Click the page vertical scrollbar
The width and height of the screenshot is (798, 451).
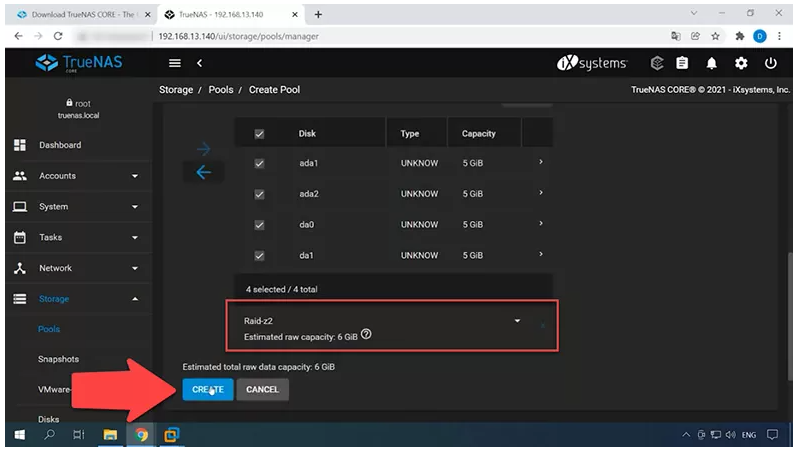click(789, 316)
